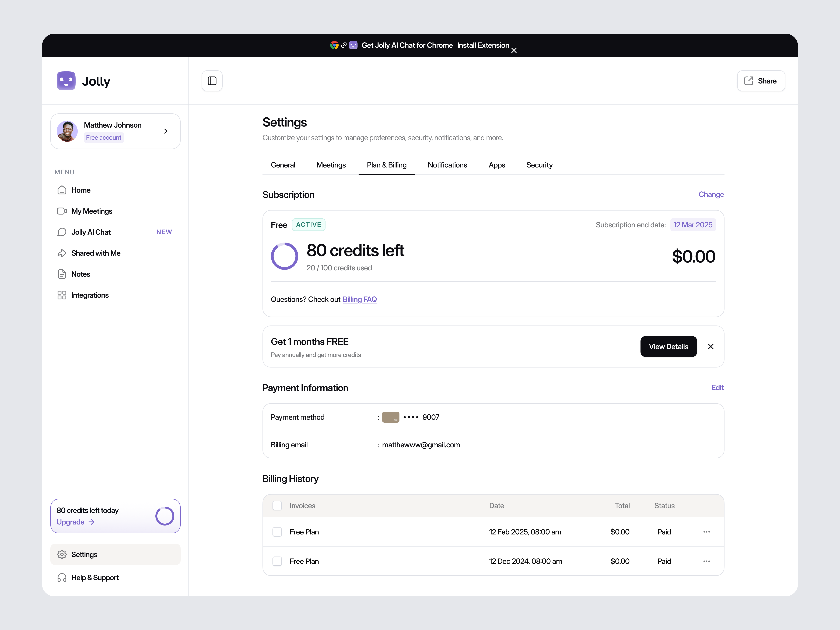
Task: Click View Details on the free month offer
Action: [x=668, y=346]
